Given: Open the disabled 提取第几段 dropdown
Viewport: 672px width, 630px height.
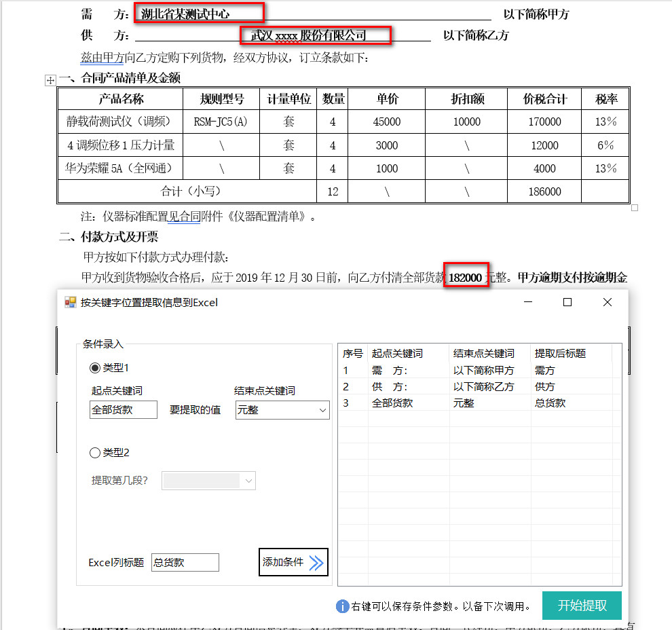Looking at the screenshot, I should pos(208,481).
